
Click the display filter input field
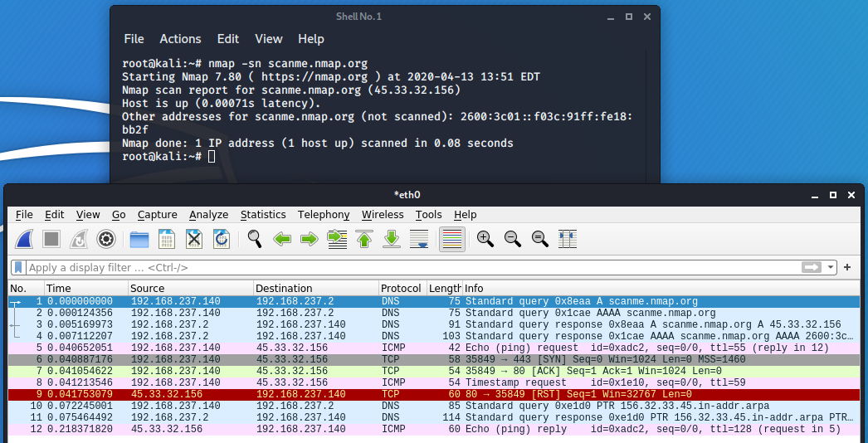pos(412,267)
